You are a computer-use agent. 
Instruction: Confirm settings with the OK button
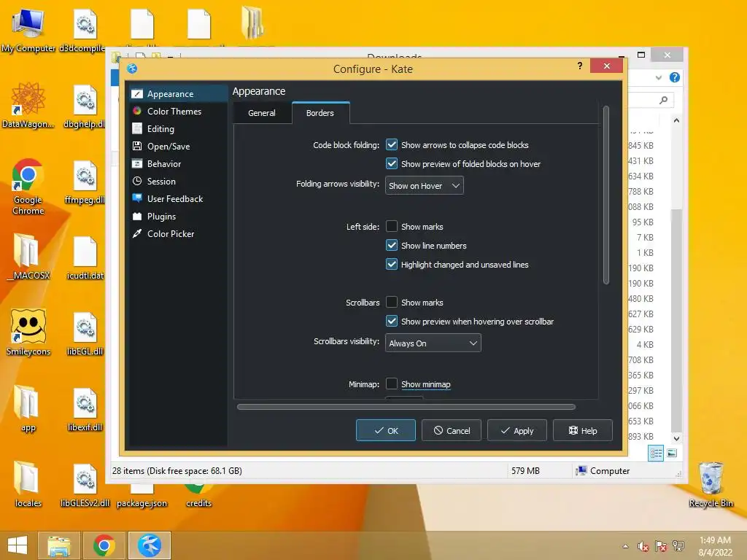[x=386, y=430]
